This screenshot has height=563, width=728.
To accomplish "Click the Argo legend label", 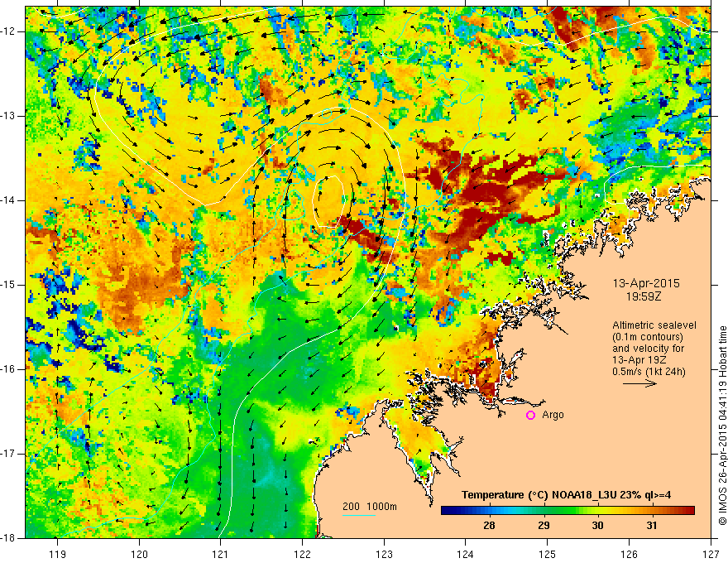I will point(553,415).
